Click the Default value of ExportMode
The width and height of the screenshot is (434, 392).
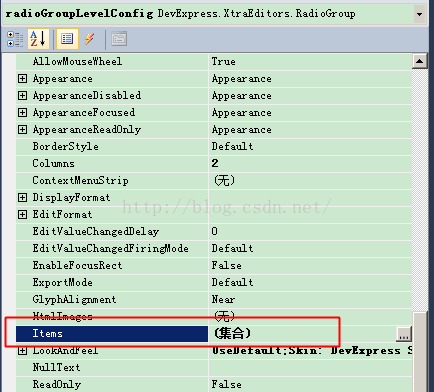(x=232, y=283)
